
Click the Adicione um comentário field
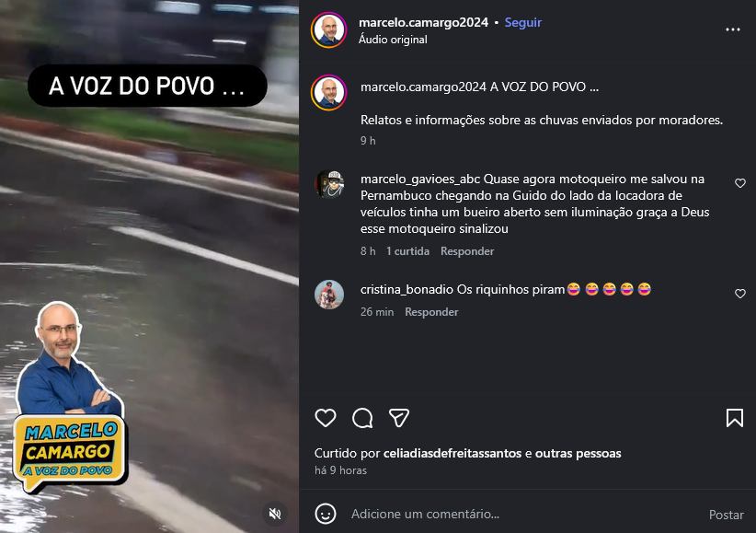(x=523, y=514)
